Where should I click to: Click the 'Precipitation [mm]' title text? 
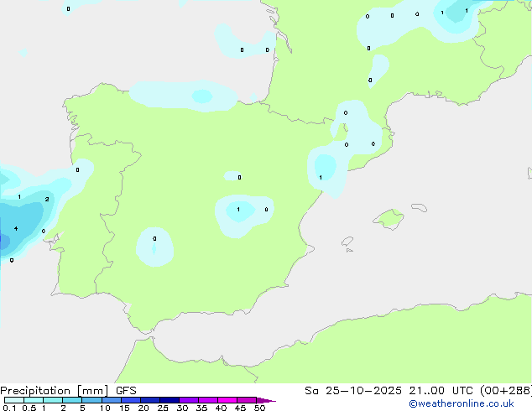(x=55, y=391)
